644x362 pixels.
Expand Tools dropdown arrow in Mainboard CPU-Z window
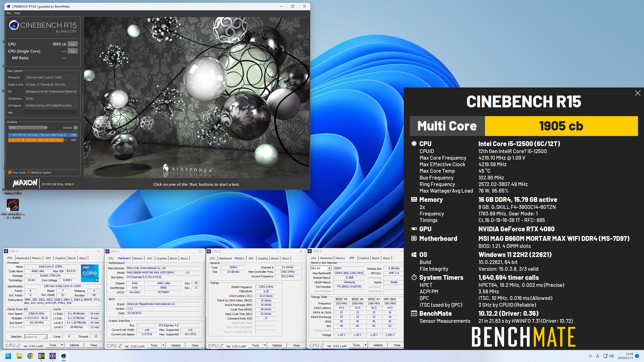(163, 345)
